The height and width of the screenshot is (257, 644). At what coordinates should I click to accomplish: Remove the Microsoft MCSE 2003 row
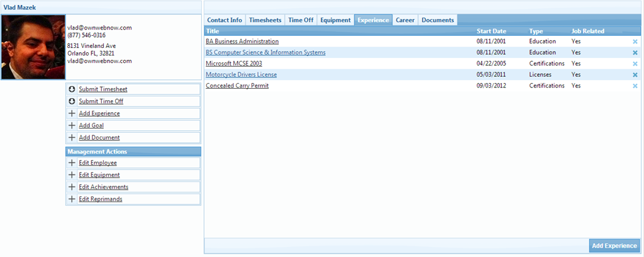click(x=635, y=64)
